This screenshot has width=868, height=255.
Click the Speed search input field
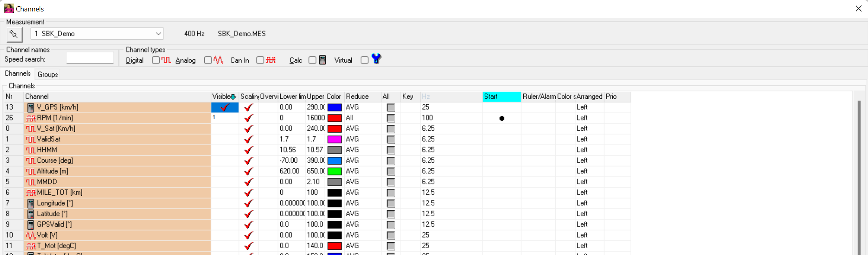point(90,58)
